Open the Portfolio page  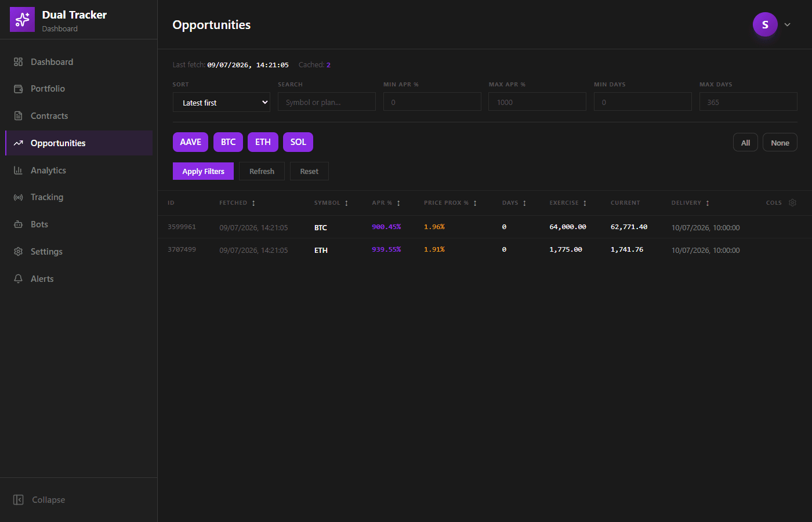point(79,89)
